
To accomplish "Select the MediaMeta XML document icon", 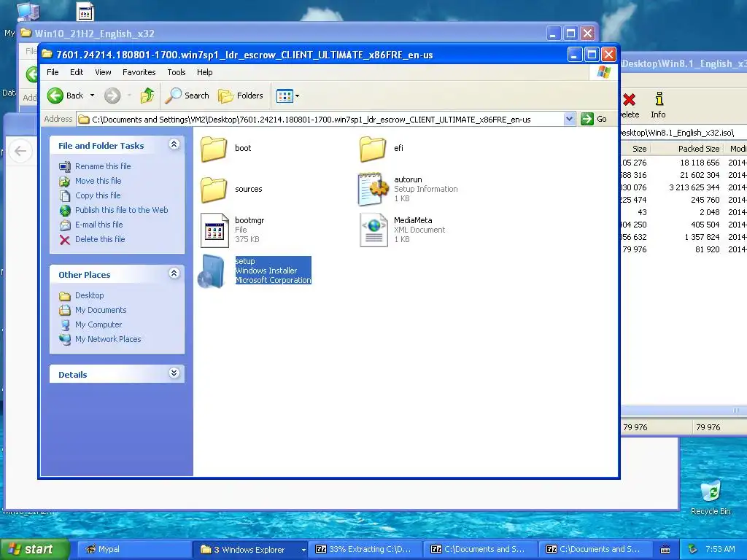I will click(x=373, y=230).
